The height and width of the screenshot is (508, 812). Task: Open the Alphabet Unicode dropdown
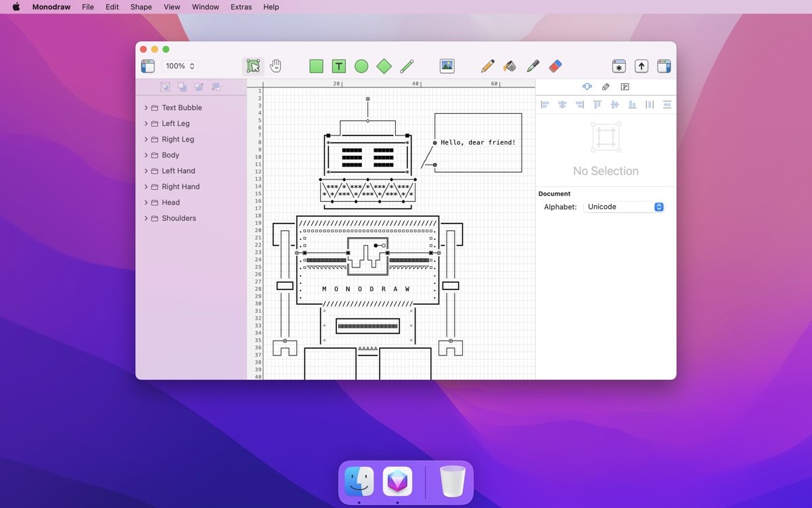(x=623, y=207)
